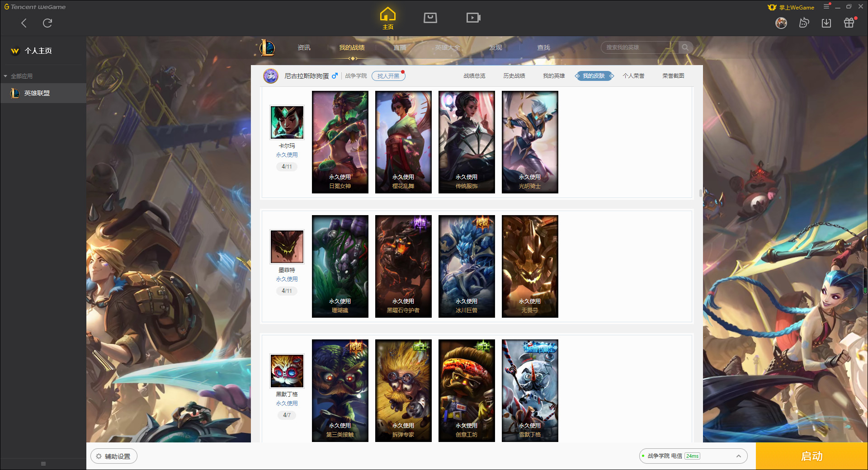Image resolution: width=868 pixels, height=470 pixels.
Task: Click the 战争学院 label beside player name
Action: point(356,76)
